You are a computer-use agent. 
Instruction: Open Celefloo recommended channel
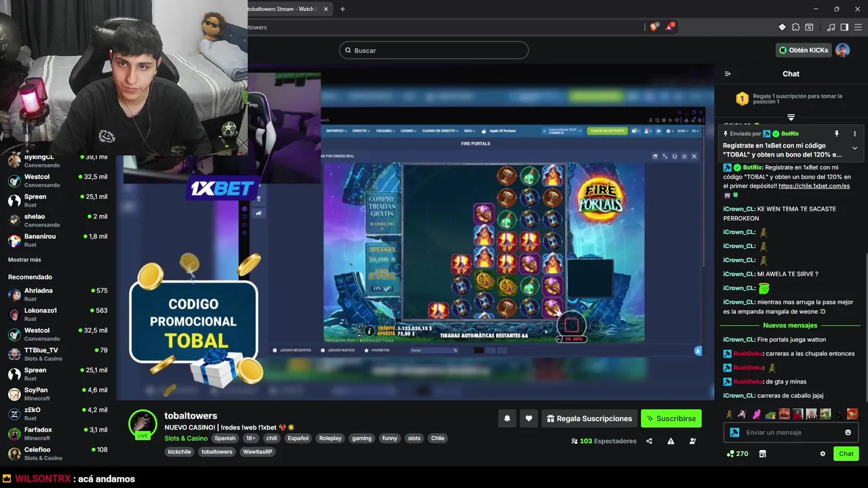[x=58, y=453]
